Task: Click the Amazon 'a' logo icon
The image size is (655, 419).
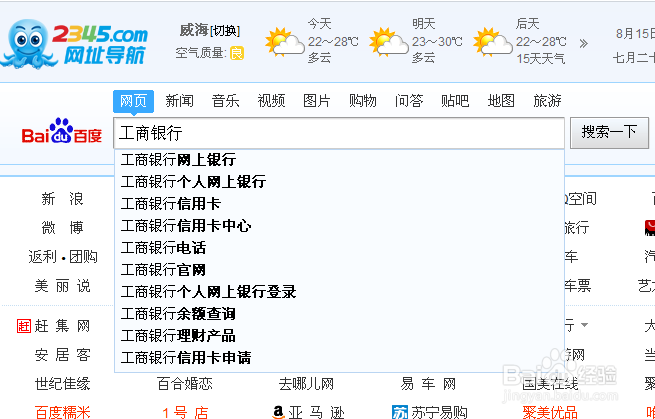Action: click(278, 412)
